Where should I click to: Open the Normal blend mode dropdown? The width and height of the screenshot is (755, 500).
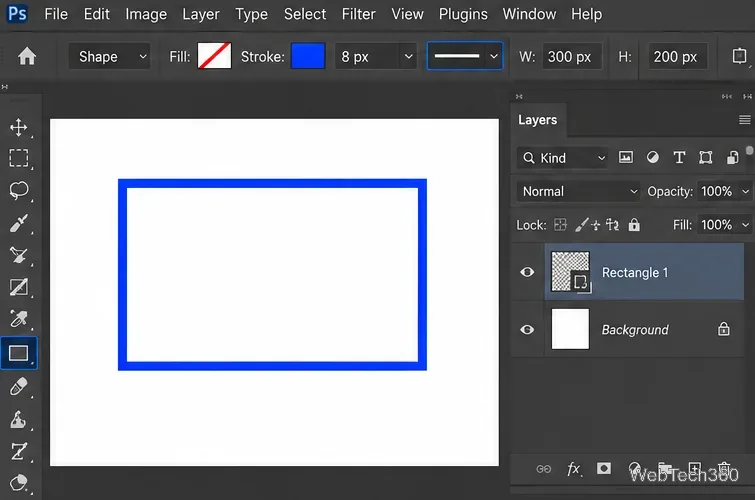[x=578, y=191]
